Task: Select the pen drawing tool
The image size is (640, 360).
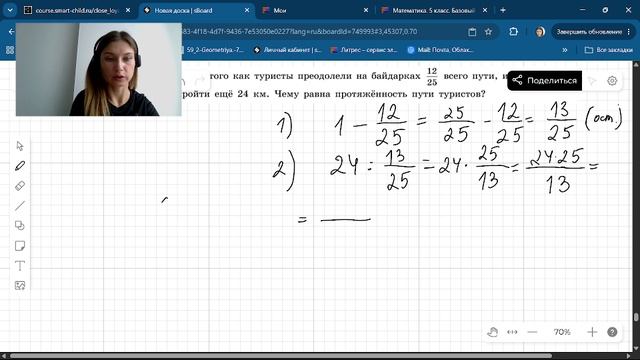Action: pos(20,166)
